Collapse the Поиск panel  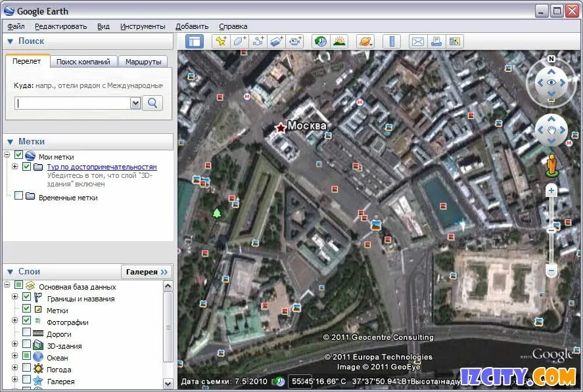[x=11, y=41]
